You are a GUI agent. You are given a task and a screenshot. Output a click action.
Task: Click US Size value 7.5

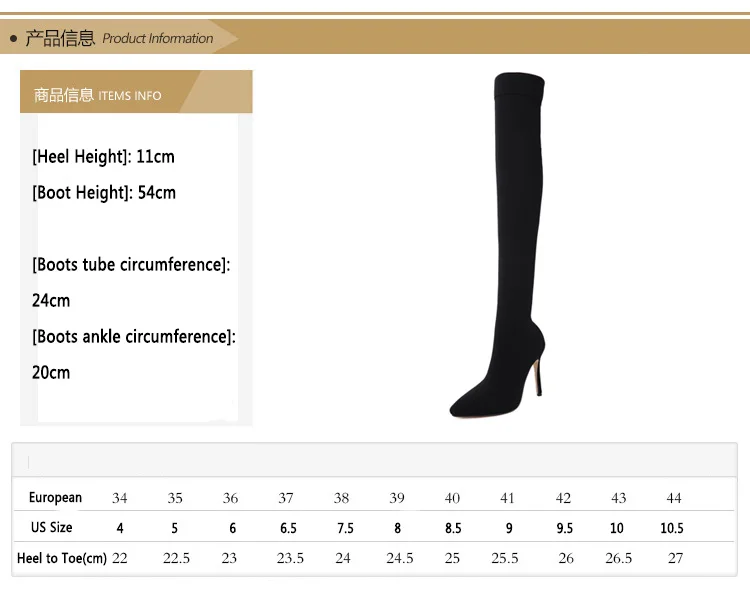click(345, 528)
